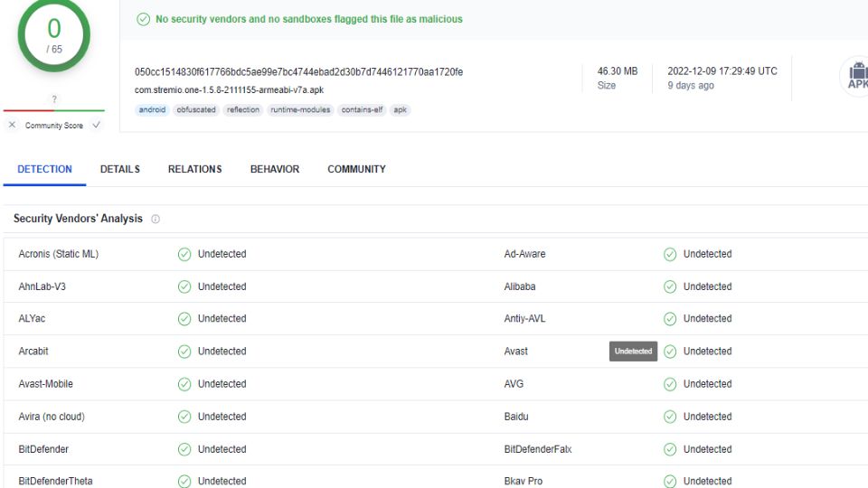Image resolution: width=868 pixels, height=488 pixels.
Task: Click the BitDefender undetected check icon
Action: pyautogui.click(x=184, y=449)
